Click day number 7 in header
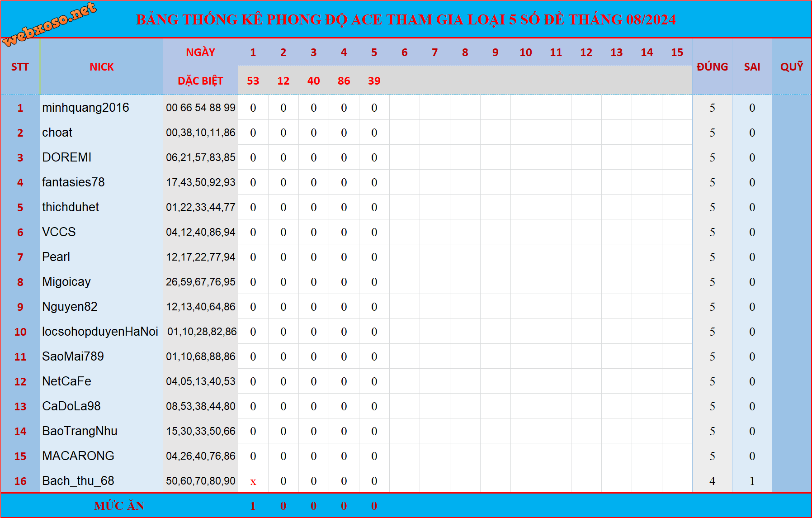Screen dimensions: 812x518 (x=434, y=52)
